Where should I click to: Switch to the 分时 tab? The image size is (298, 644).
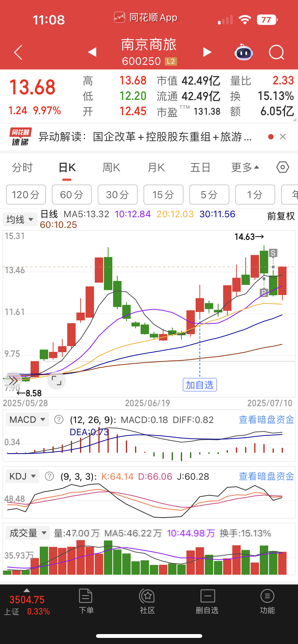pos(22,168)
